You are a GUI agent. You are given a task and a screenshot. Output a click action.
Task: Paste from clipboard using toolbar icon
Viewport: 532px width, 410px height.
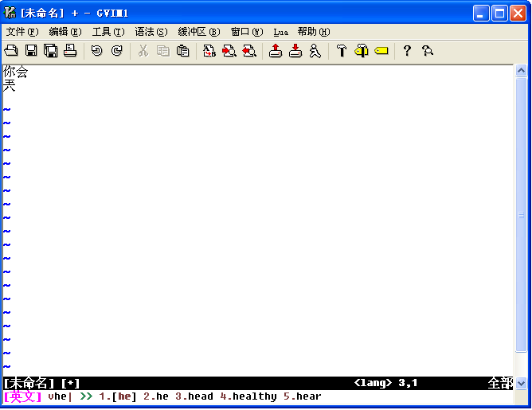[182, 51]
